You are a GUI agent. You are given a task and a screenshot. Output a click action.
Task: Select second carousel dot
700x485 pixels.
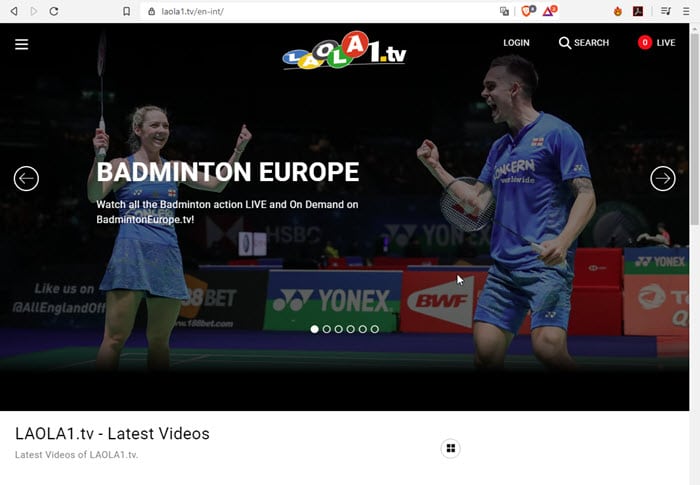[326, 329]
